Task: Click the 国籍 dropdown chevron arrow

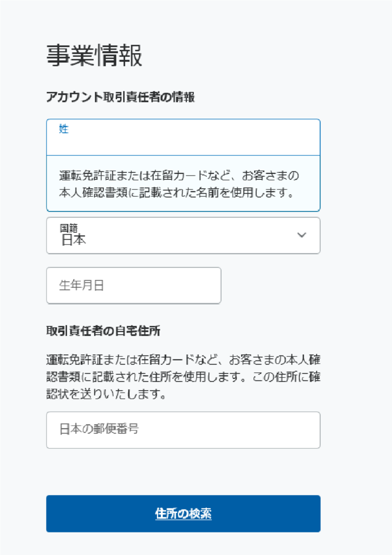Action: point(302,235)
